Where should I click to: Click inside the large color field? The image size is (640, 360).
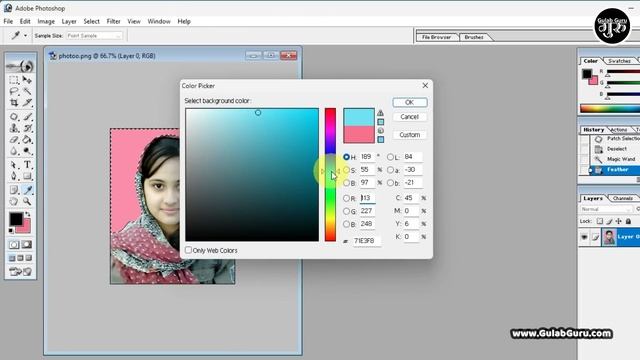(252, 175)
